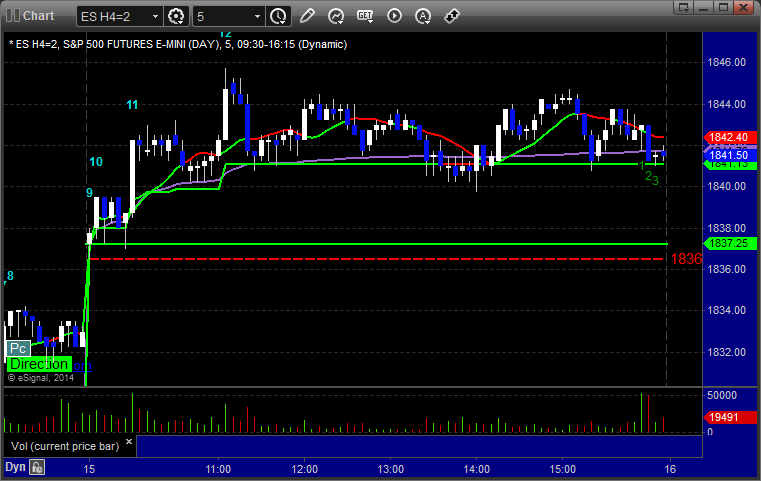Click the 1844.00 price axis label
The image size is (761, 481).
[727, 104]
